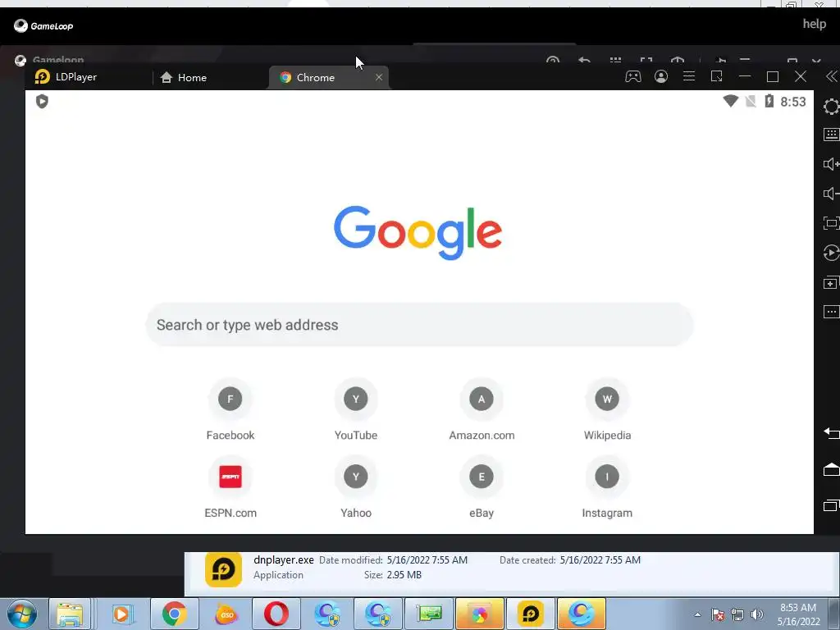Click the network tray icon
This screenshot has height=630, width=840.
(737, 614)
